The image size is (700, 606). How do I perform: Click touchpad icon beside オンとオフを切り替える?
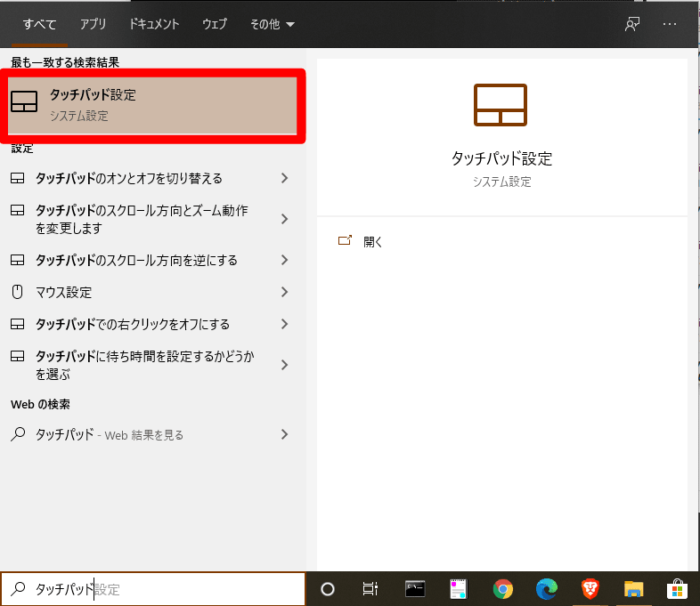coord(18,178)
